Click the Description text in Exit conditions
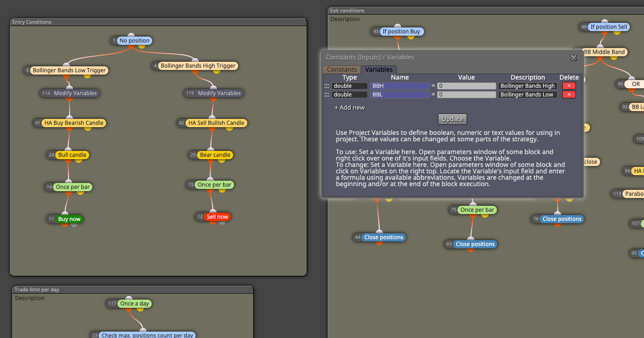Screen dimensions: 644x338 pos(345,19)
